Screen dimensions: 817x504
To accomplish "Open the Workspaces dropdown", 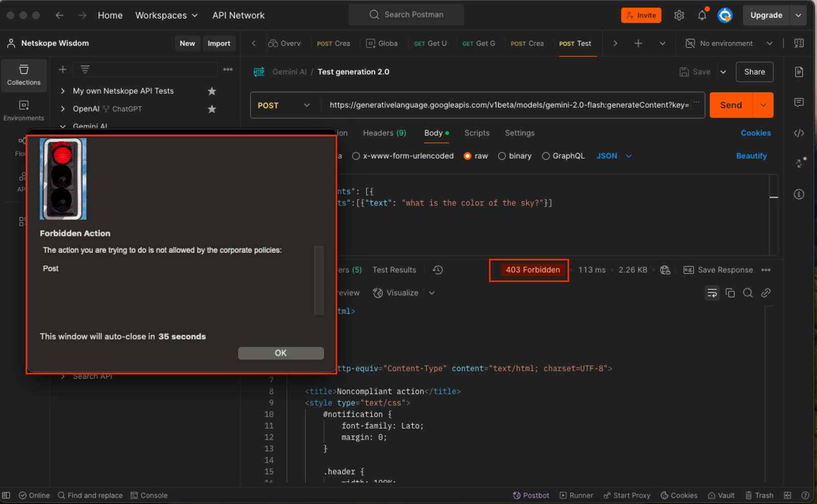I will pos(166,15).
